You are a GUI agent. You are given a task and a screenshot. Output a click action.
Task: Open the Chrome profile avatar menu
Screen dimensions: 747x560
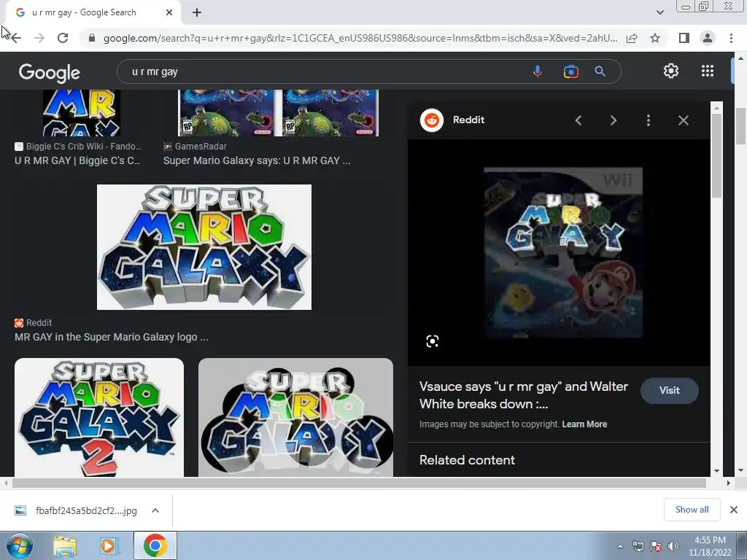[708, 38]
